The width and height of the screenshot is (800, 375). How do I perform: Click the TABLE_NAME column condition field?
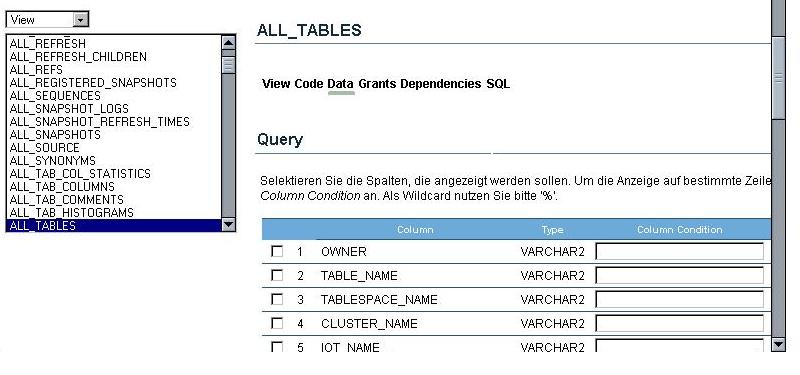click(x=680, y=276)
